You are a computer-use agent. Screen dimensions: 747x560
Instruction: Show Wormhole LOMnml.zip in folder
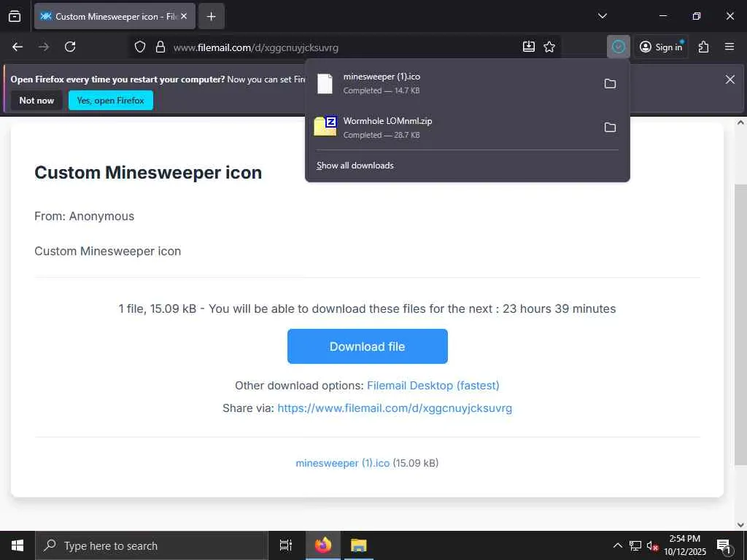click(x=610, y=127)
